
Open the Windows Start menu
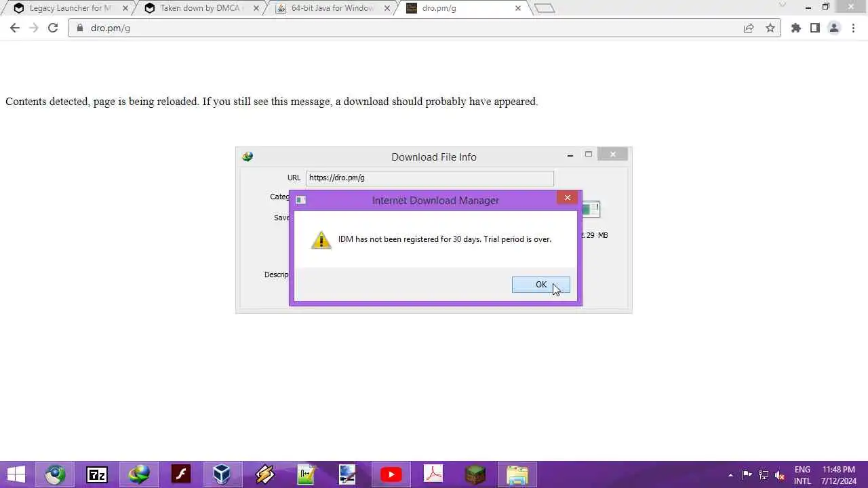16,474
